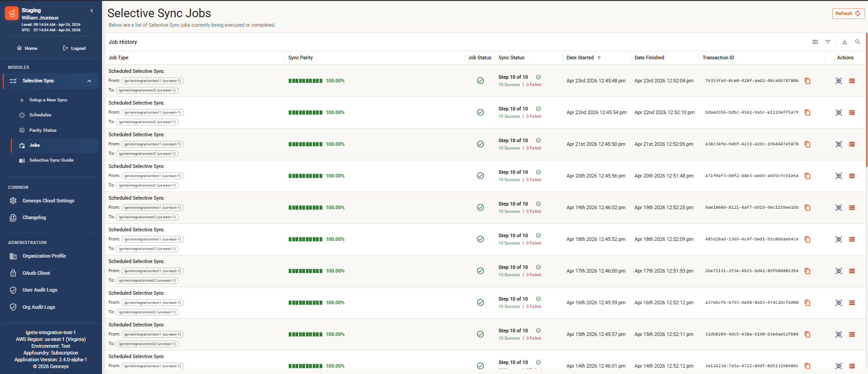
Task: Copy transaction ID of Apr 23rd job
Action: point(807,81)
